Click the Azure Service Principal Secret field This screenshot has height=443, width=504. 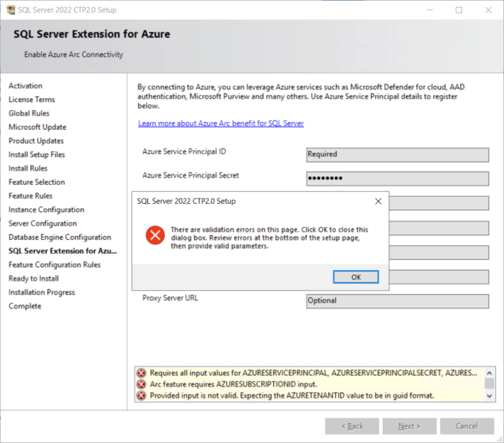[397, 178]
